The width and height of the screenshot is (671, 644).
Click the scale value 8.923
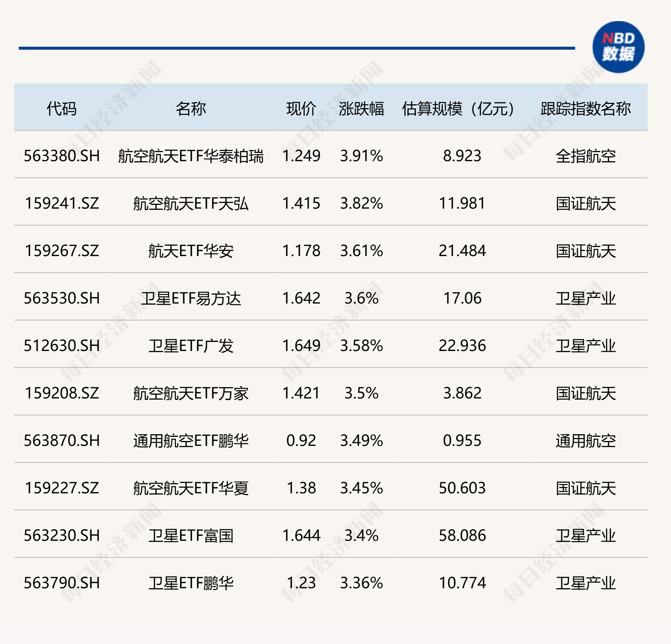click(x=462, y=156)
